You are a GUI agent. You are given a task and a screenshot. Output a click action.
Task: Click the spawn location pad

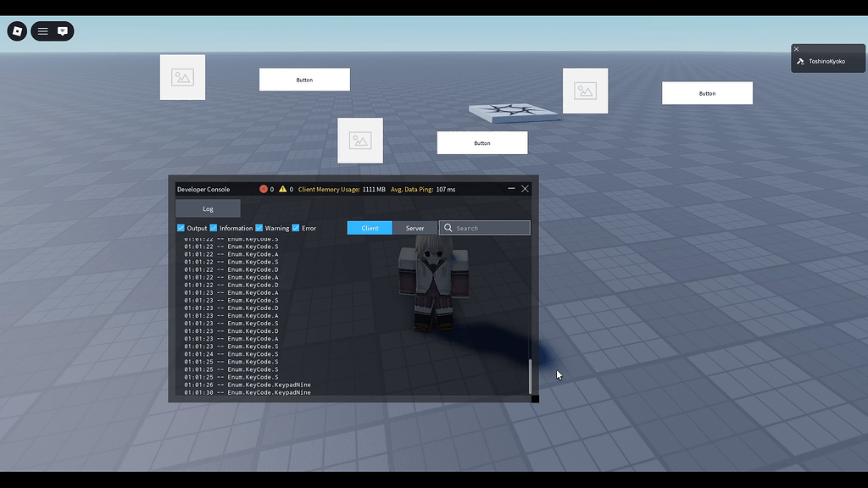tap(514, 113)
